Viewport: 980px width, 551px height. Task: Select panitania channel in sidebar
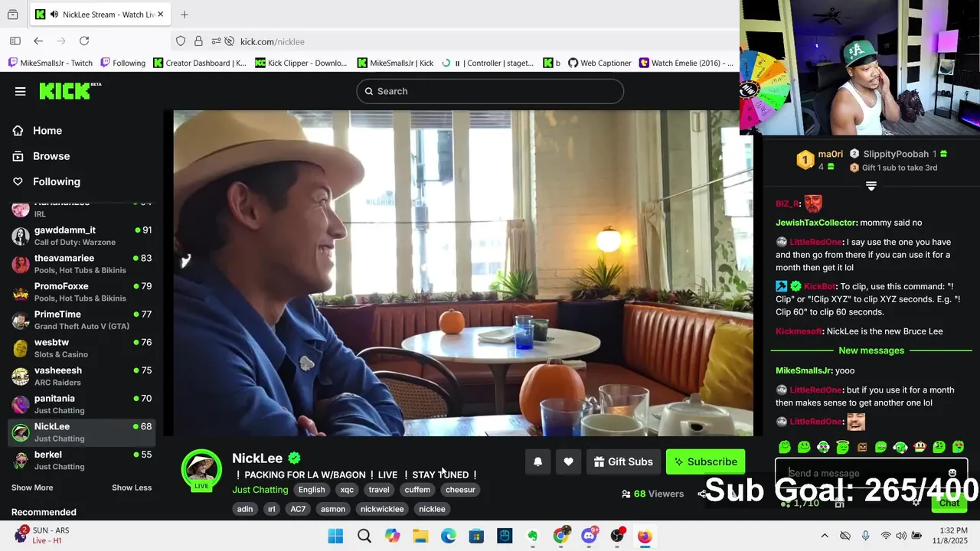pos(82,404)
